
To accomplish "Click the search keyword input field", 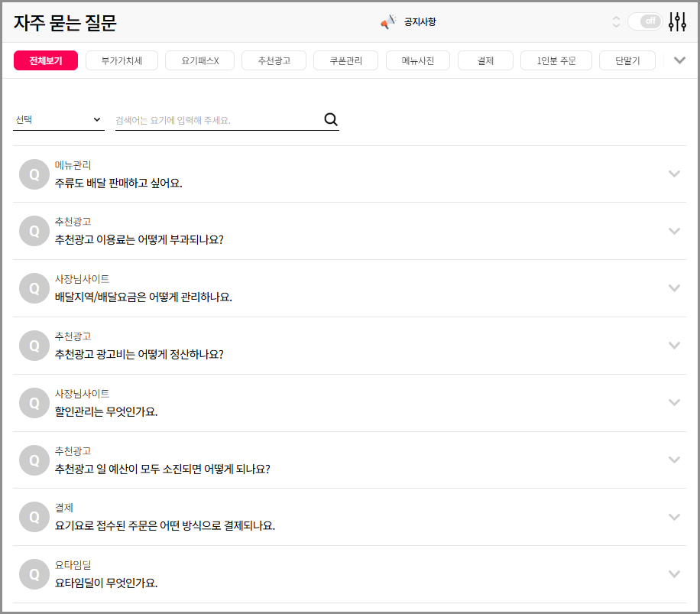I will pyautogui.click(x=214, y=119).
